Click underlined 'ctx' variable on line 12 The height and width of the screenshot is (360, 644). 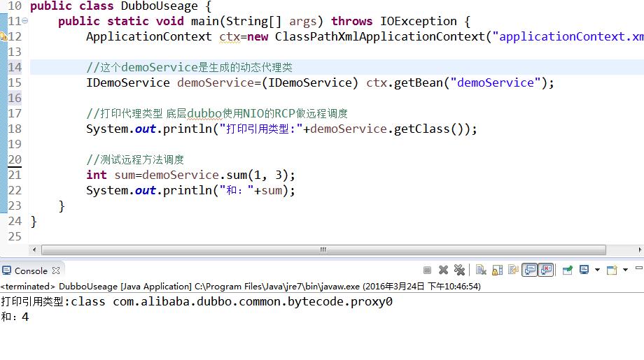click(x=229, y=37)
